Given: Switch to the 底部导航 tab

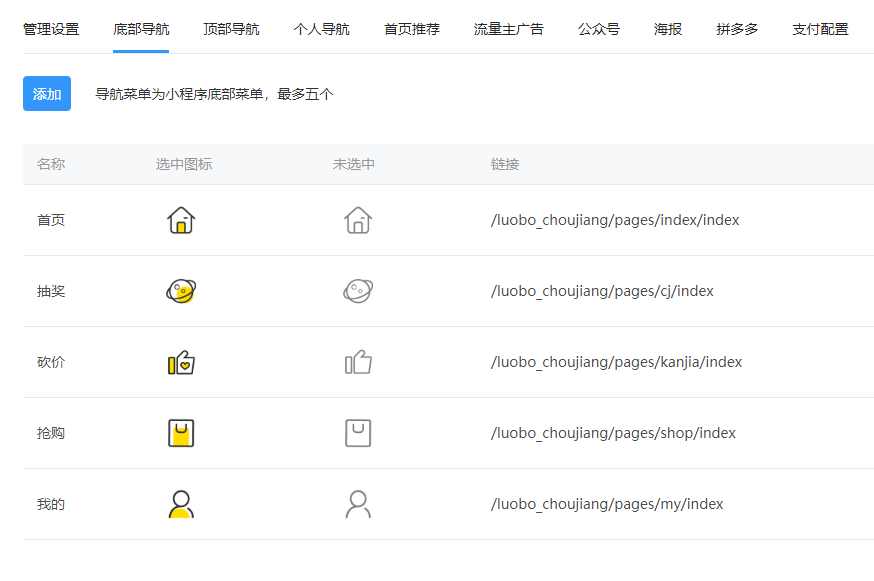Looking at the screenshot, I should 141,29.
